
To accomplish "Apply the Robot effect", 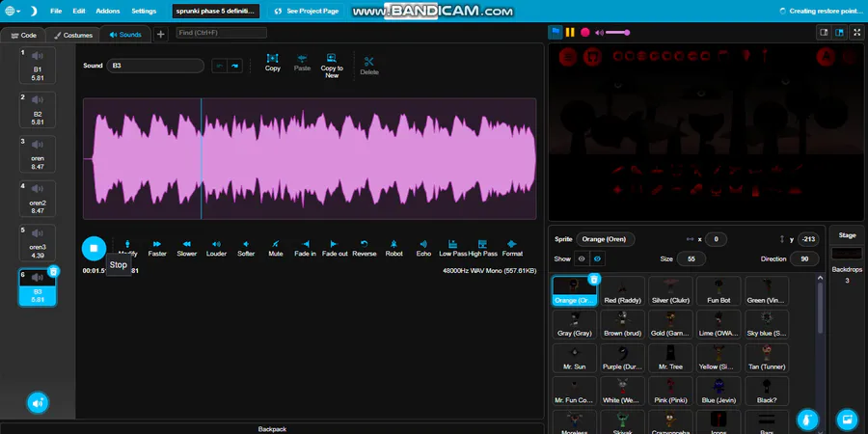I will pos(394,248).
